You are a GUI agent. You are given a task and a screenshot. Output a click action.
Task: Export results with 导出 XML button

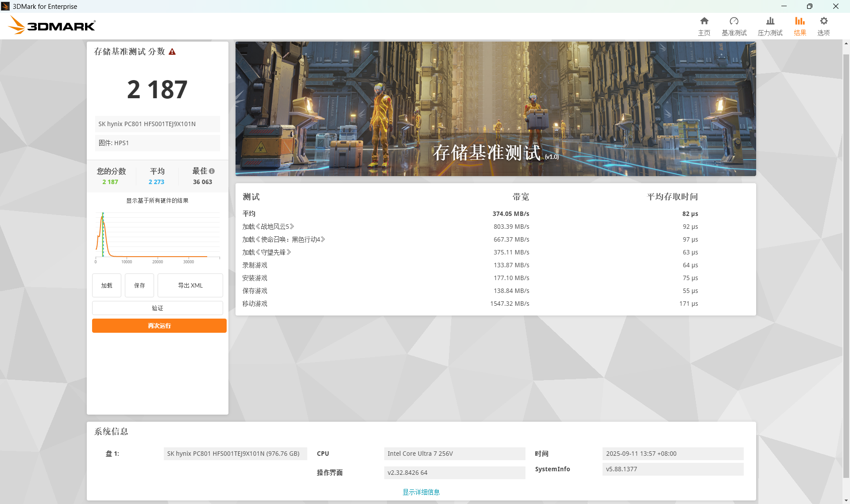pos(190,285)
